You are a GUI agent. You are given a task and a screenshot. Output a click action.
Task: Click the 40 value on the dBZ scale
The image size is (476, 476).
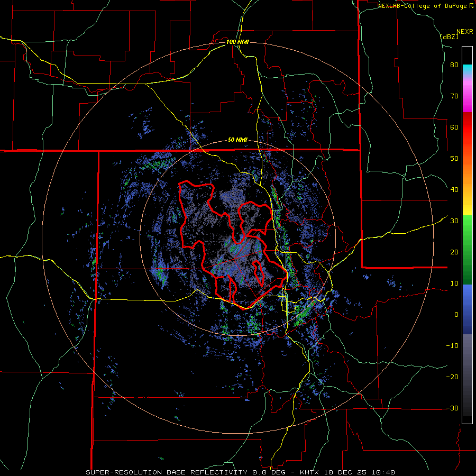(454, 190)
